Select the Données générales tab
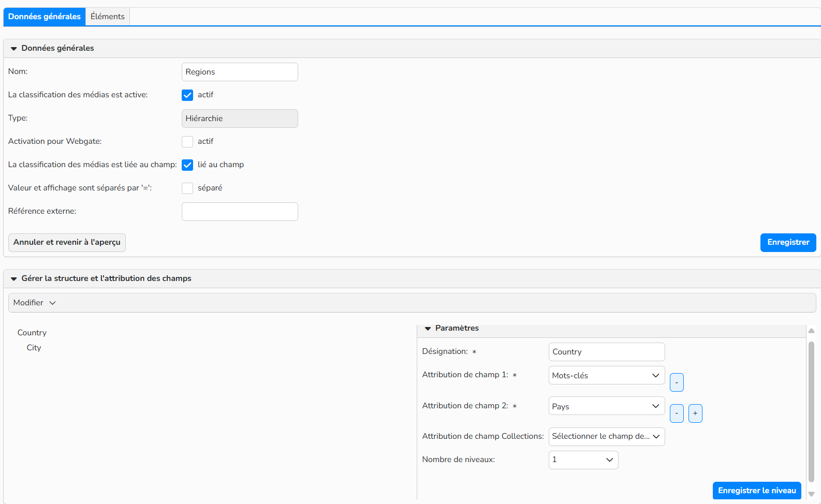The width and height of the screenshot is (821, 504). [x=45, y=17]
